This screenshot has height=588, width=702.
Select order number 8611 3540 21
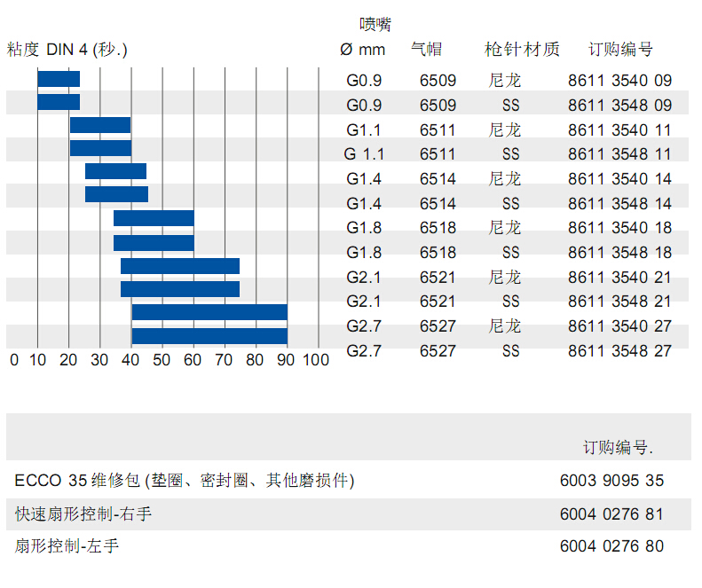click(619, 278)
